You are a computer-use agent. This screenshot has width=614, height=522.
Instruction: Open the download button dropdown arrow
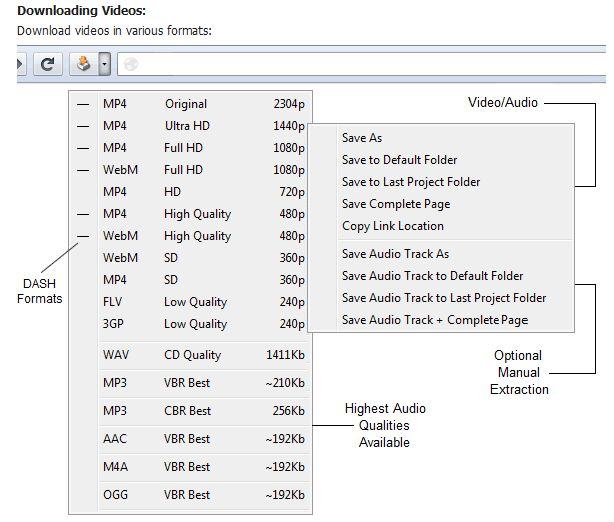click(105, 64)
